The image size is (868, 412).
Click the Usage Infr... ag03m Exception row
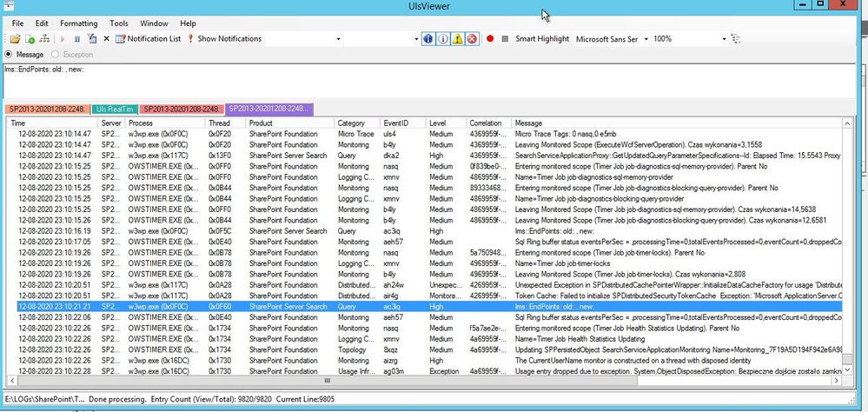(x=425, y=371)
